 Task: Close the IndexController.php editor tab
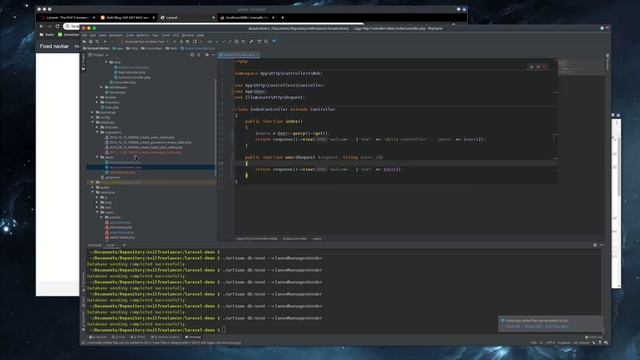tap(257, 55)
